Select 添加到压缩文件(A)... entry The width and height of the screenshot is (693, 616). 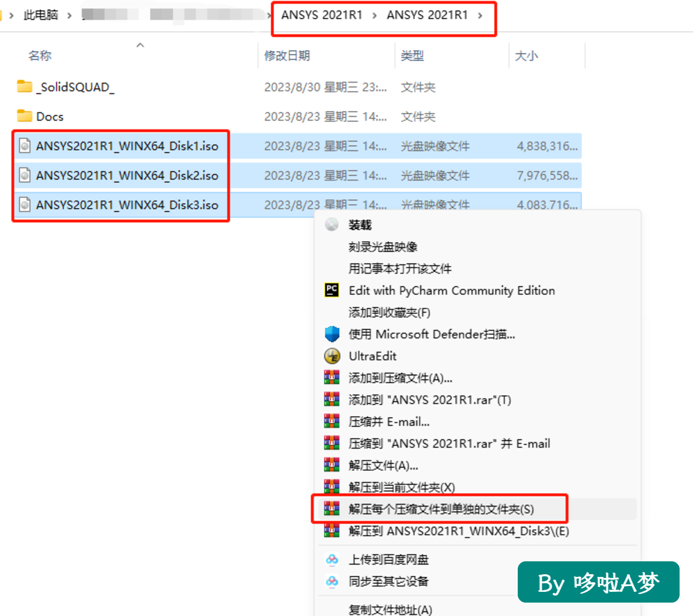click(x=400, y=378)
